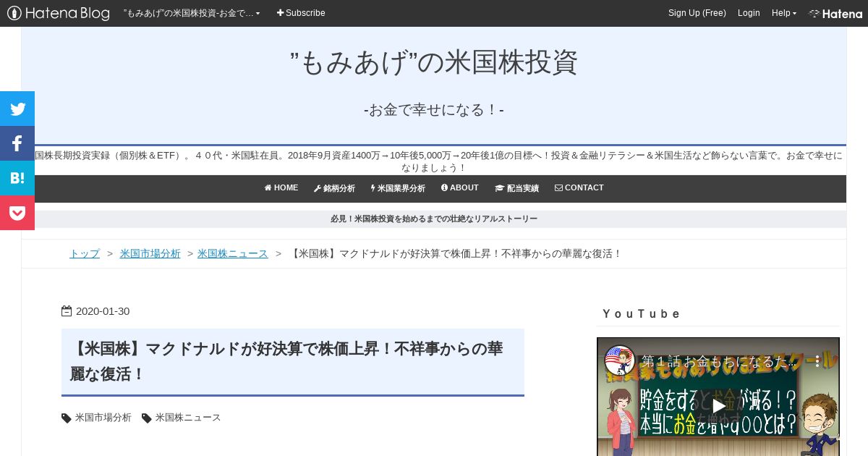This screenshot has width=868, height=456.
Task: Share the post on Twitter
Action: click(17, 109)
